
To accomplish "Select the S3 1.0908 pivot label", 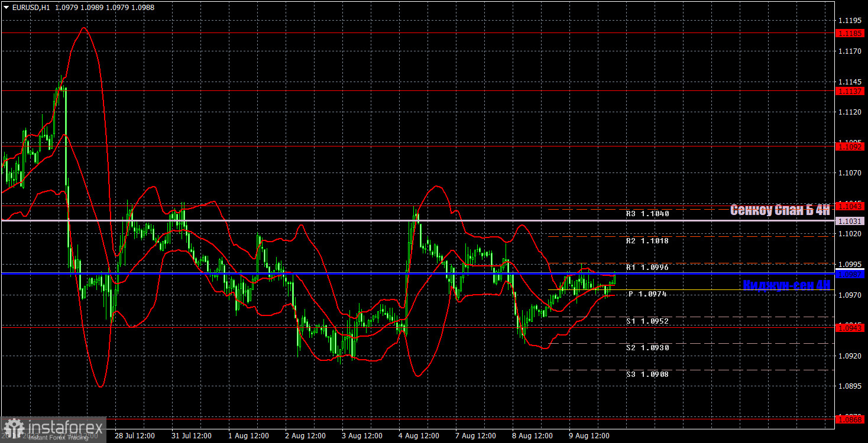I will 647,374.
